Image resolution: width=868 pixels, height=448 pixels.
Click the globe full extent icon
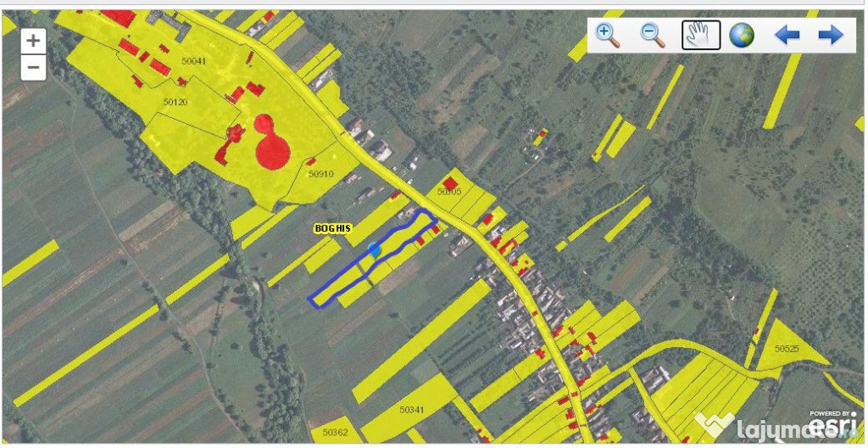click(742, 35)
